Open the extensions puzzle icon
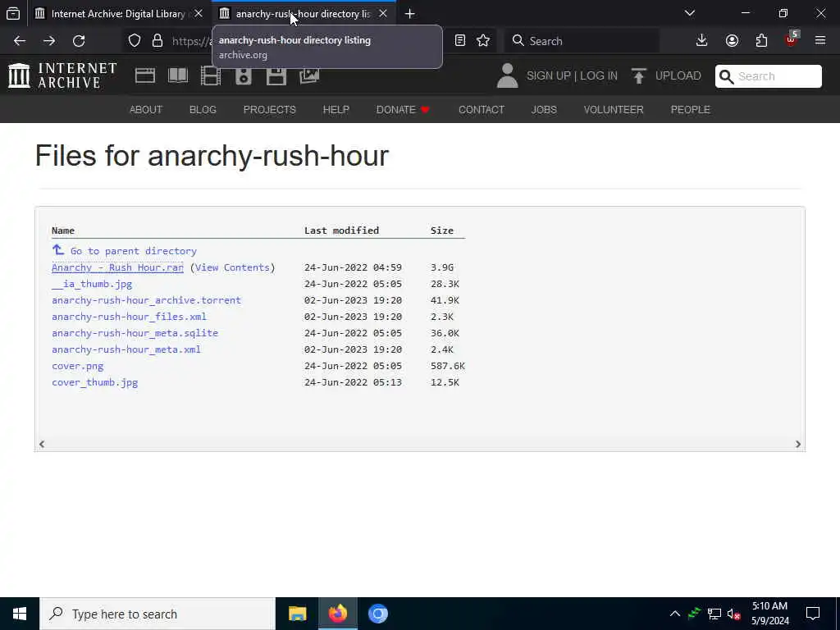Image resolution: width=840 pixels, height=630 pixels. [761, 41]
